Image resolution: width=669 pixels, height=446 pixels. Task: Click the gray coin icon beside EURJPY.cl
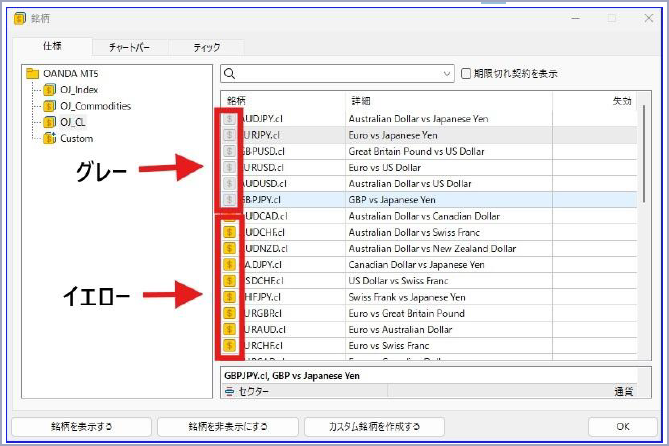(229, 135)
